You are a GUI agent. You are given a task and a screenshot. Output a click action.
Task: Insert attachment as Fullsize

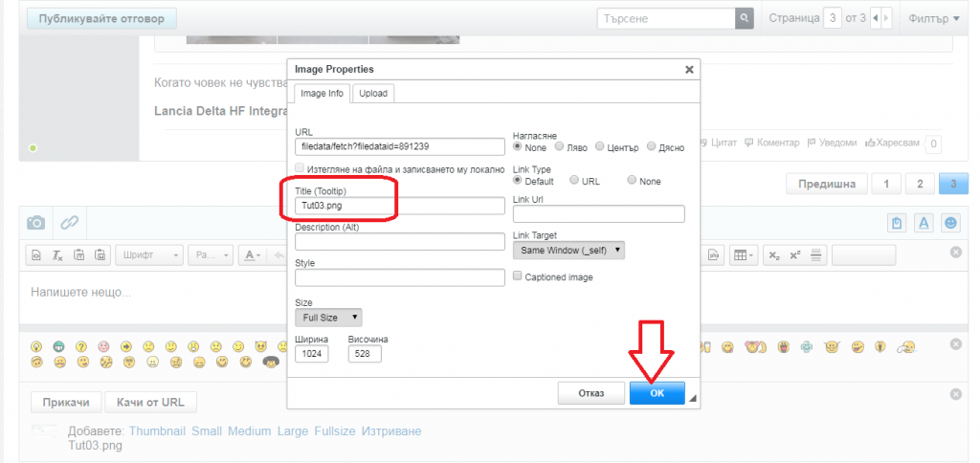tap(335, 431)
